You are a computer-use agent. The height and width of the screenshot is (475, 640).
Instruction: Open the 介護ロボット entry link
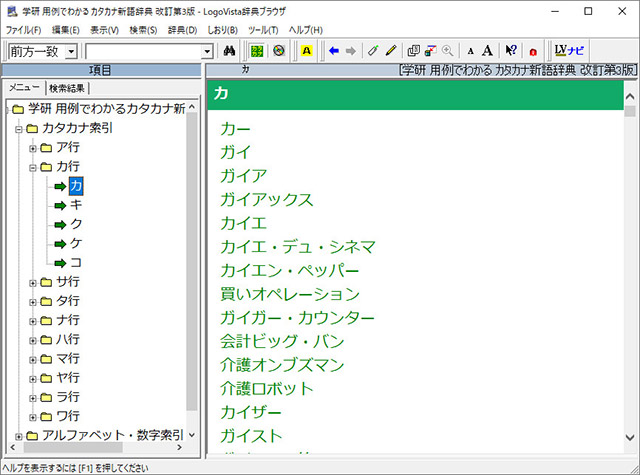(267, 389)
